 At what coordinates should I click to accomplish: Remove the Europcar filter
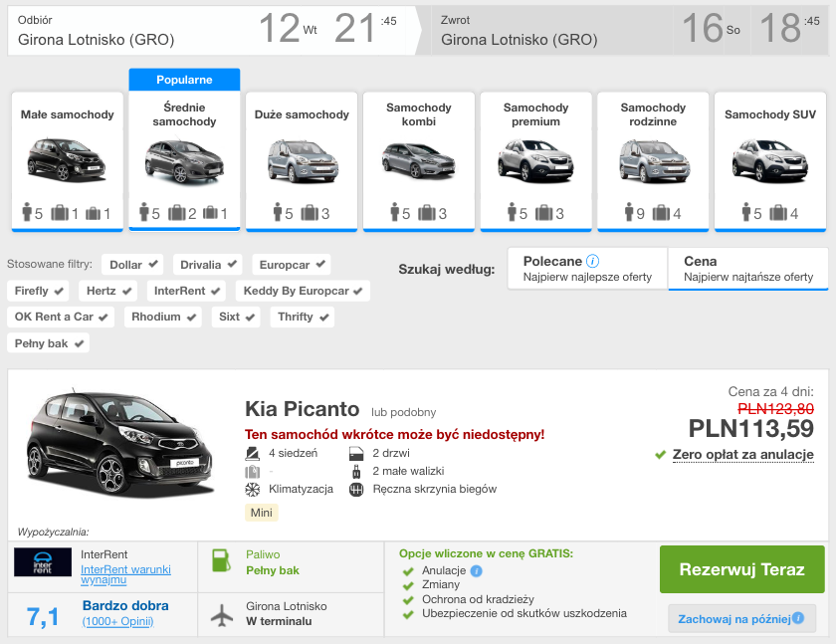pyautogui.click(x=292, y=265)
